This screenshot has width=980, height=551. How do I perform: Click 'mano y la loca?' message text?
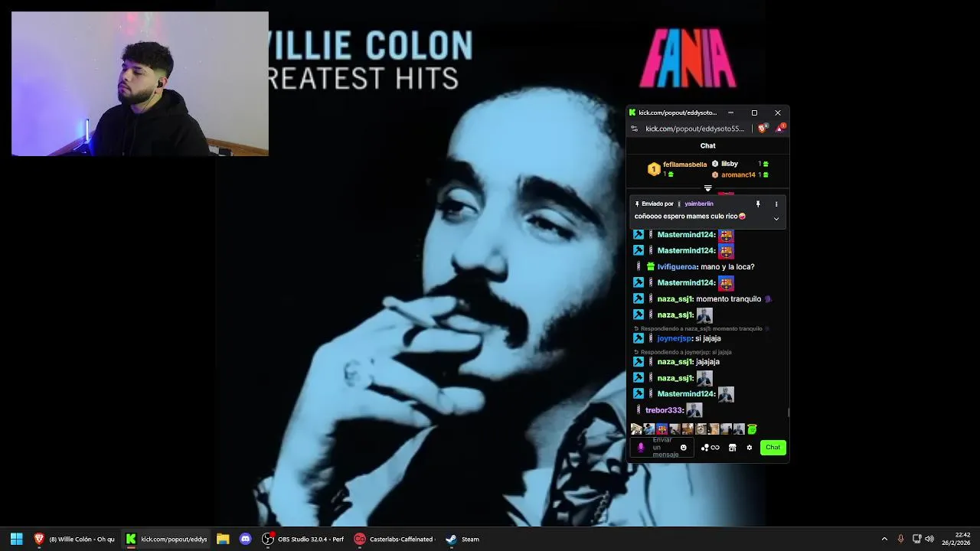point(727,267)
